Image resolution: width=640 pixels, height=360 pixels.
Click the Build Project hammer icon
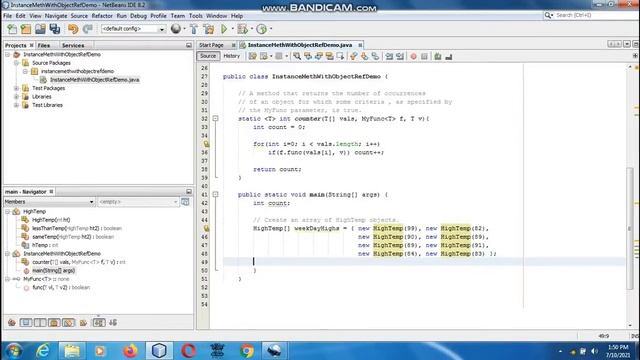194,29
